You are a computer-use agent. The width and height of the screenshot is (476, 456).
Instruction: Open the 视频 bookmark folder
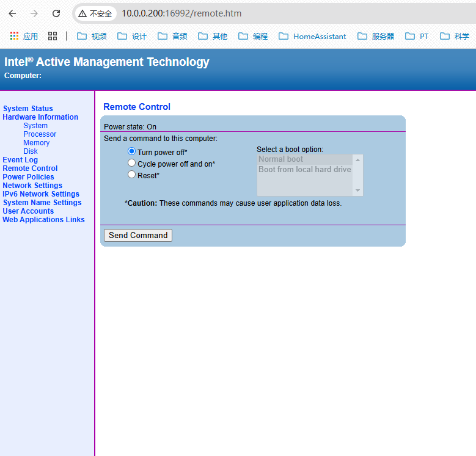click(x=91, y=36)
